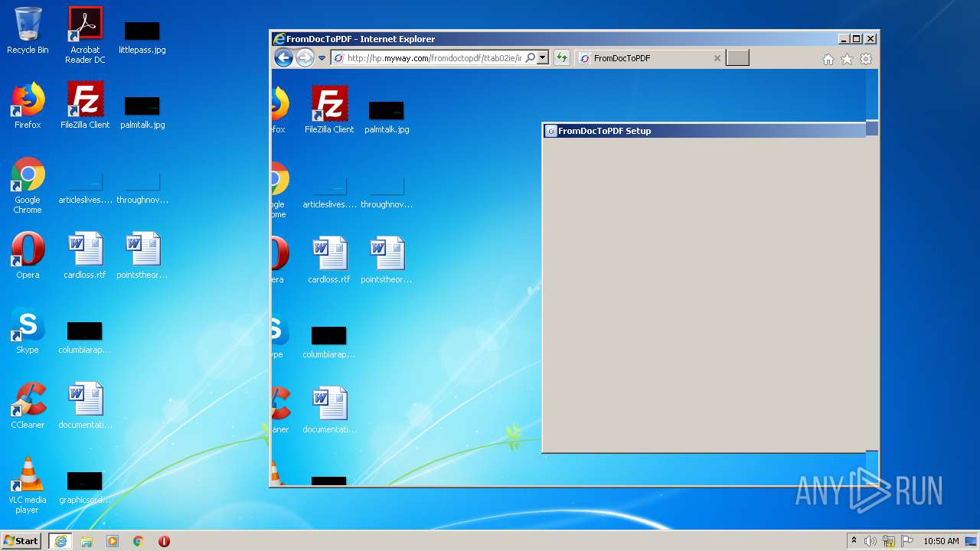This screenshot has height=551, width=980.
Task: Switch to the FromDocToPDF tab
Action: tap(649, 58)
